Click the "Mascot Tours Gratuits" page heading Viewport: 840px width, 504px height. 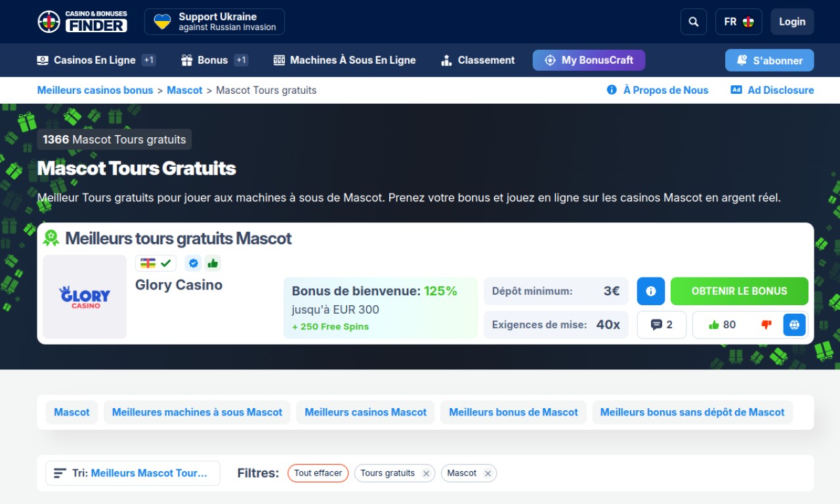point(136,169)
